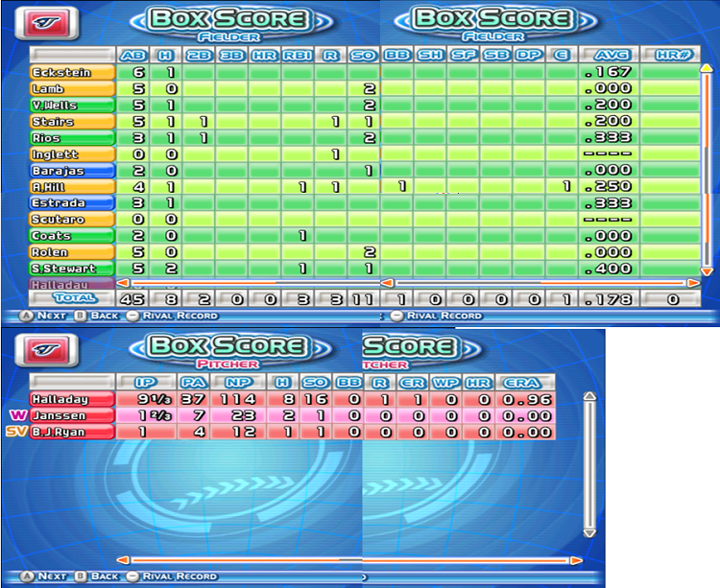Click the fielder list scroll down arrow
The image size is (720, 588).
pyautogui.click(x=707, y=271)
